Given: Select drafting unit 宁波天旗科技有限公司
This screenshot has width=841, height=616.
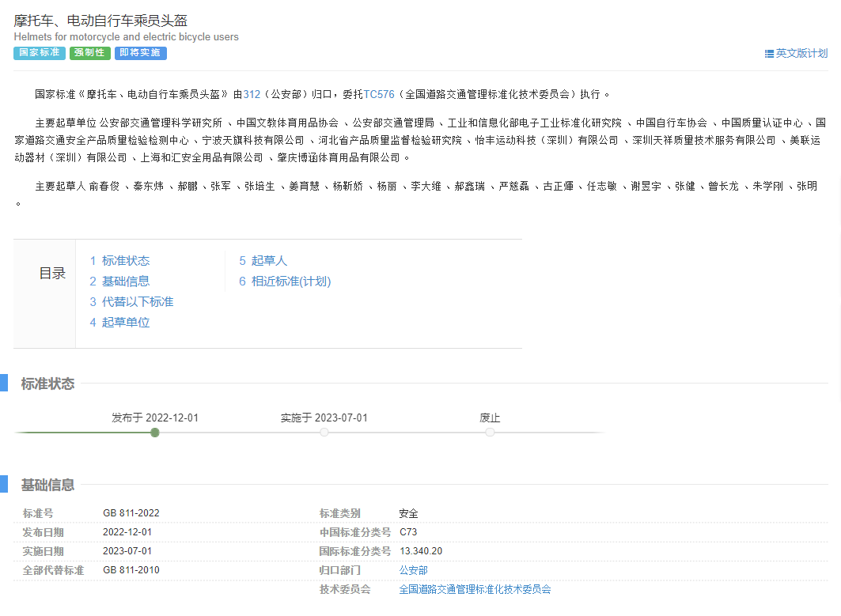Looking at the screenshot, I should [253, 141].
